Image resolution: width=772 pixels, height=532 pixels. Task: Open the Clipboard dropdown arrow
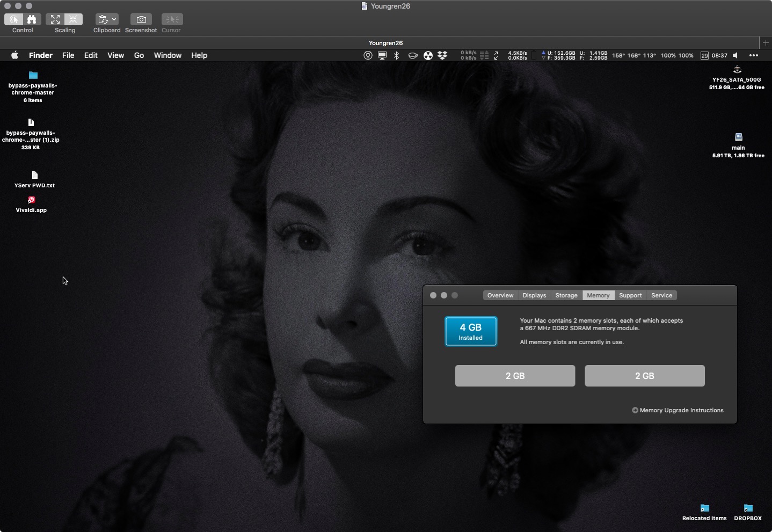pos(114,19)
